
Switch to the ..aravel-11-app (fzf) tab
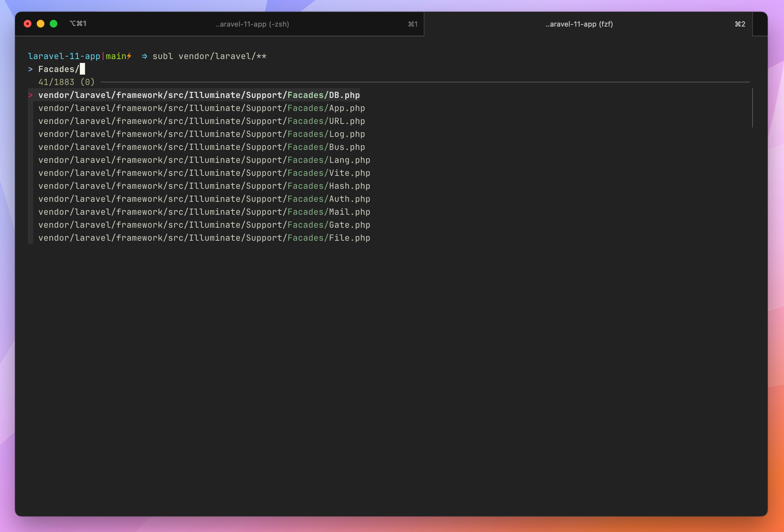click(588, 24)
